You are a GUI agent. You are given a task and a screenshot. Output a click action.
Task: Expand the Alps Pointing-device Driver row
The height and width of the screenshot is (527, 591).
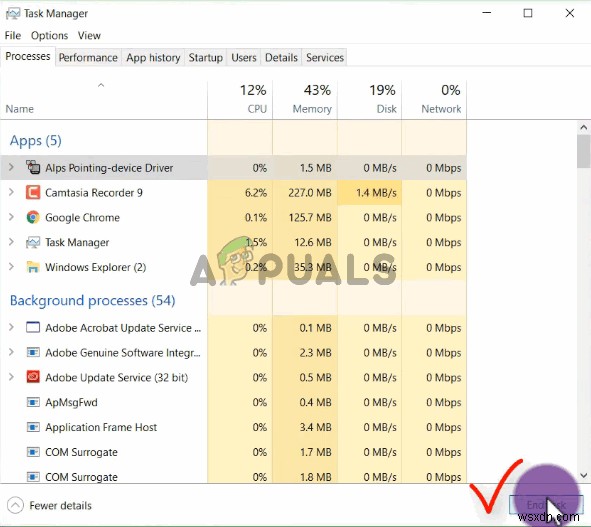click(11, 167)
